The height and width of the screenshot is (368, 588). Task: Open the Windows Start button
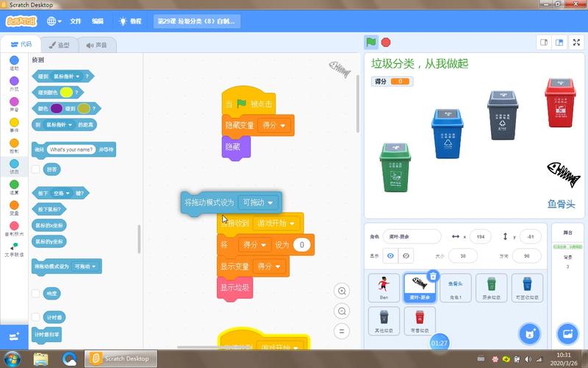click(12, 358)
